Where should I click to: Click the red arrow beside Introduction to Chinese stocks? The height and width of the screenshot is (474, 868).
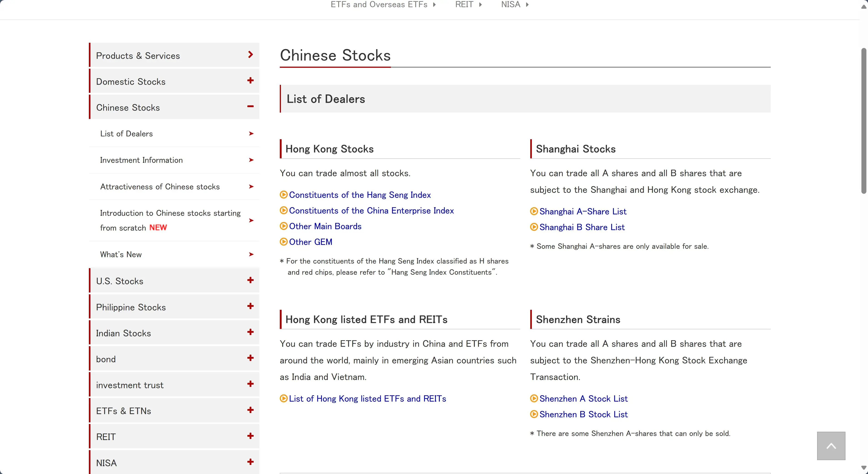click(x=251, y=220)
